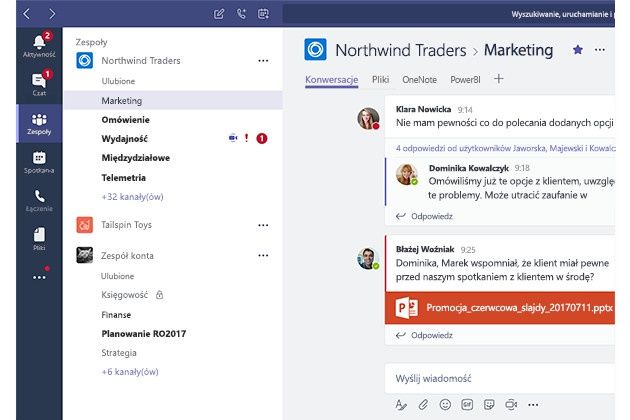Open the Planowanie RO2017 channel
The image size is (630, 420).
(143, 334)
